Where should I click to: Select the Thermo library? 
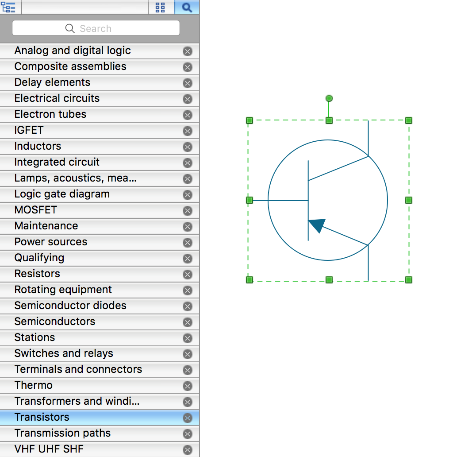(x=100, y=386)
